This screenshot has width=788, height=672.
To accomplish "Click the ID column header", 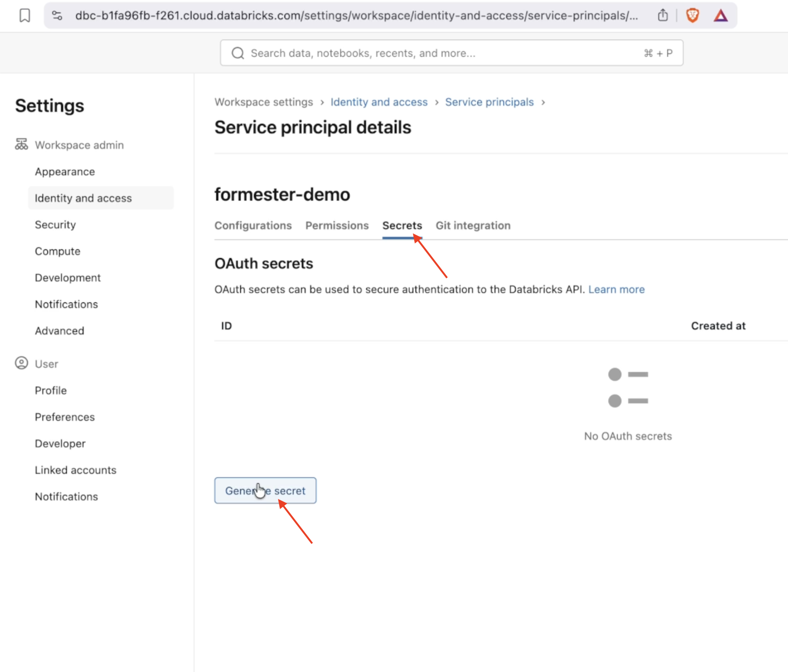I will pos(226,326).
